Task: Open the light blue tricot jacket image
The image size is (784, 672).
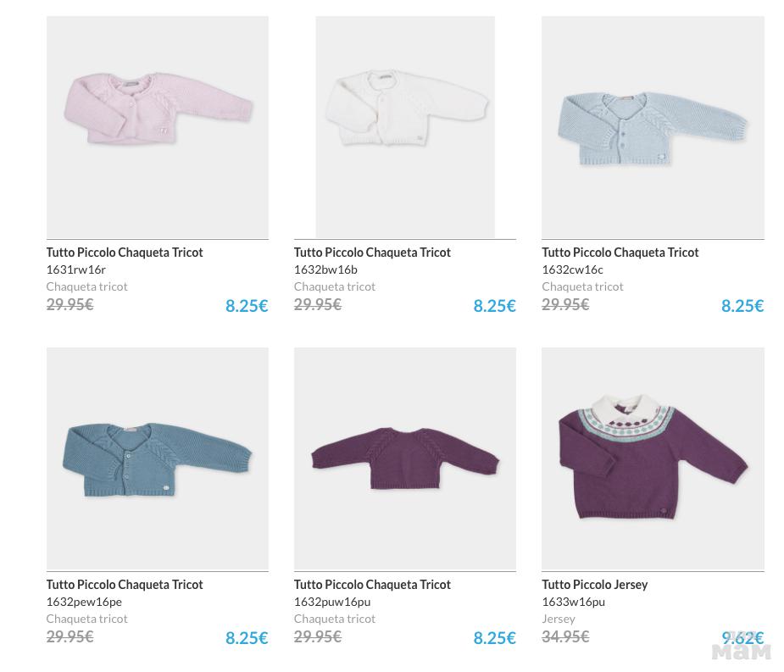Action: tap(653, 127)
